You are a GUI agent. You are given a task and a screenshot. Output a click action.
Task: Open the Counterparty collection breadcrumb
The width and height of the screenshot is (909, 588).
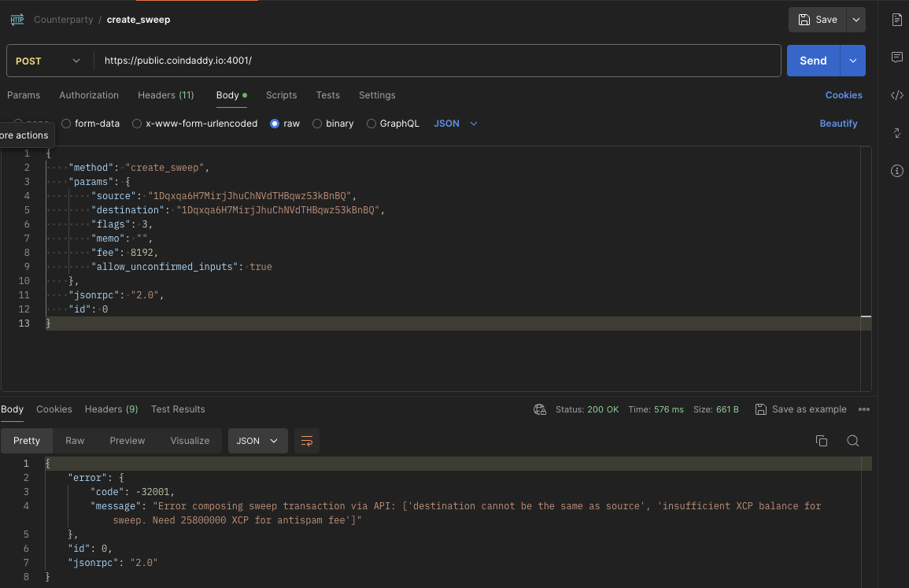point(63,20)
